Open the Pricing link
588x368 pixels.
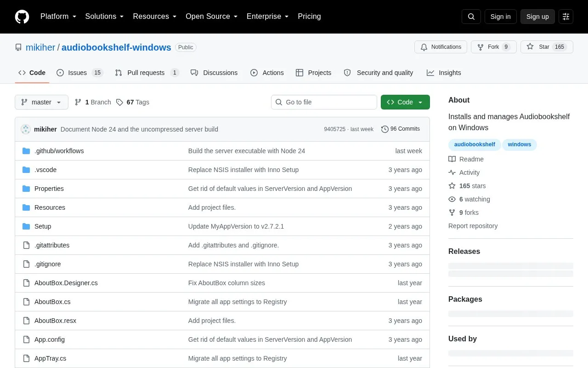tap(309, 17)
